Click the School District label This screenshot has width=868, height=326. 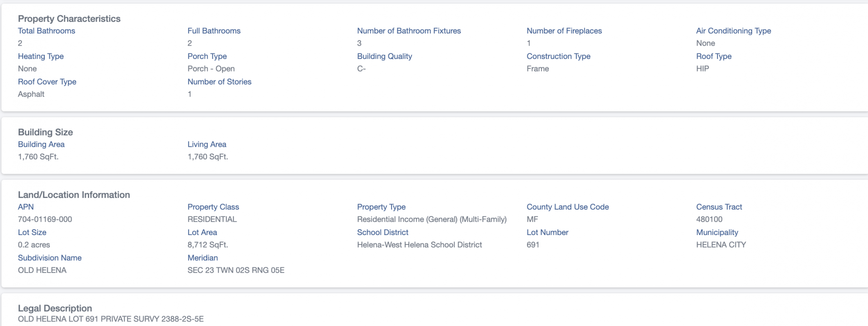click(382, 232)
